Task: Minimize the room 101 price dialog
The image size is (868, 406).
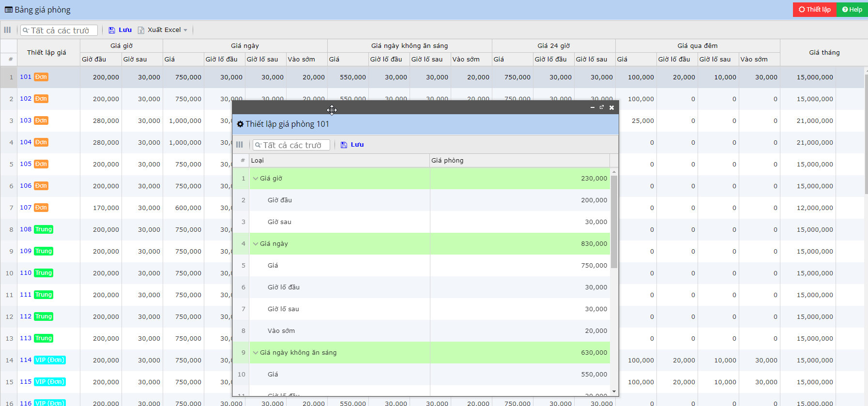Action: pyautogui.click(x=593, y=107)
